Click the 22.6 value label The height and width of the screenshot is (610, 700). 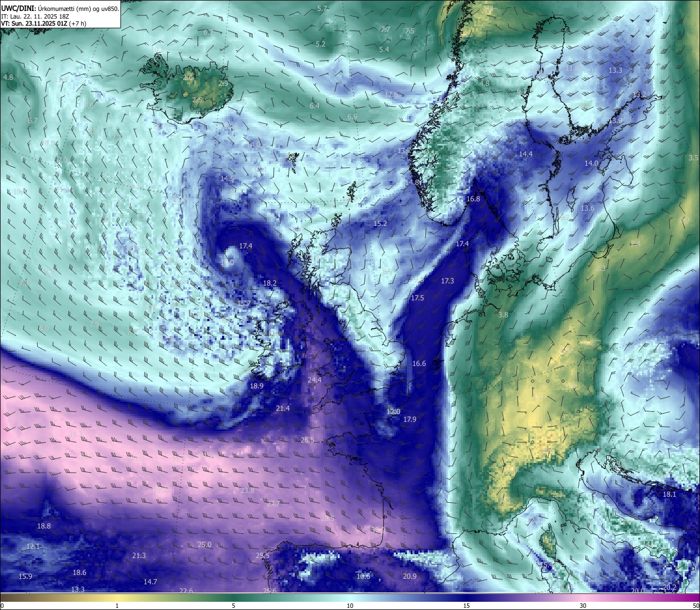coord(186,590)
